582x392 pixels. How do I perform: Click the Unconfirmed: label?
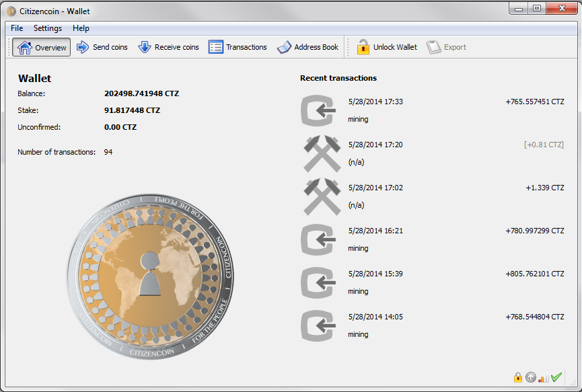(39, 127)
